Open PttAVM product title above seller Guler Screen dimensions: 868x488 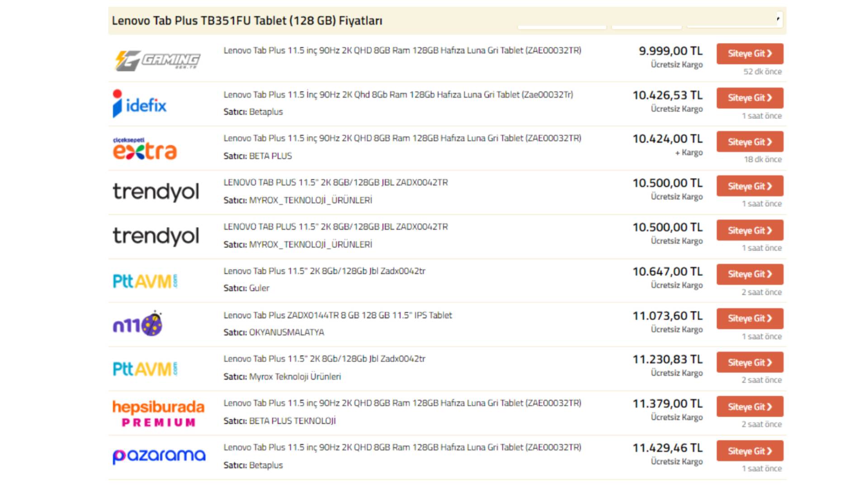tap(324, 271)
